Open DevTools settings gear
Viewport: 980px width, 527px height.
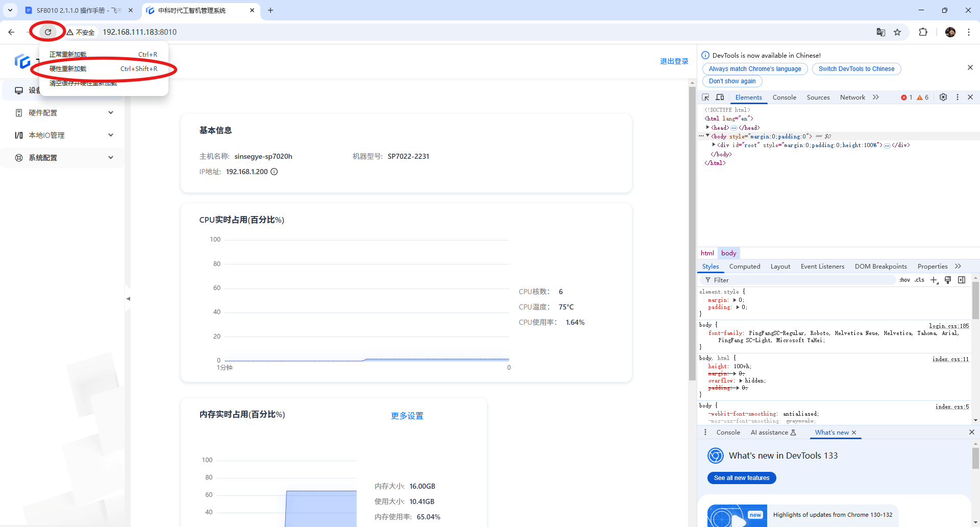point(943,98)
